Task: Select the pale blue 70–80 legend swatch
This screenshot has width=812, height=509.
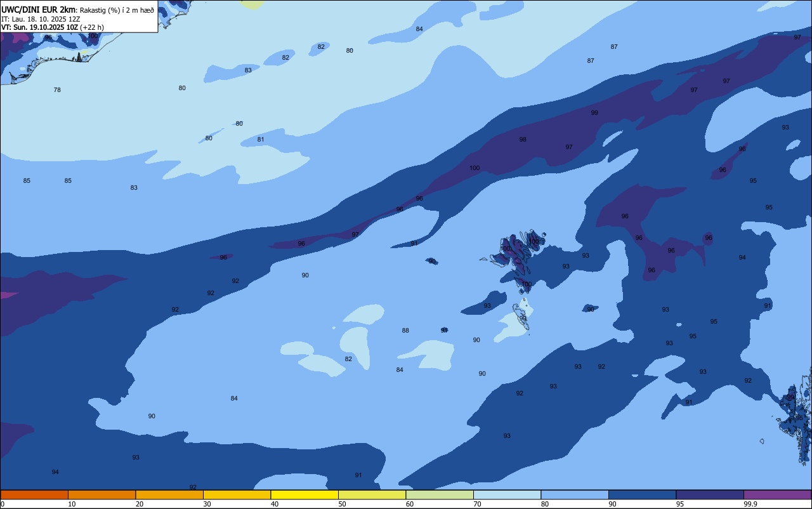Action: tap(507, 494)
